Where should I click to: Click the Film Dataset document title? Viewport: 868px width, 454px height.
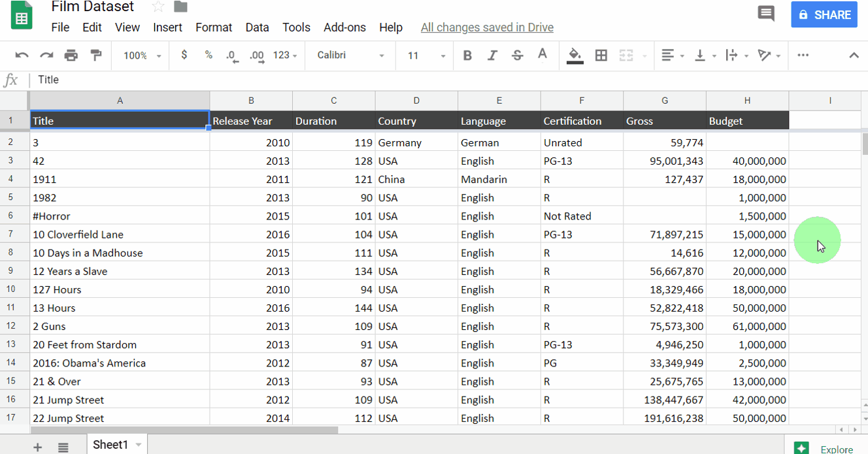92,7
